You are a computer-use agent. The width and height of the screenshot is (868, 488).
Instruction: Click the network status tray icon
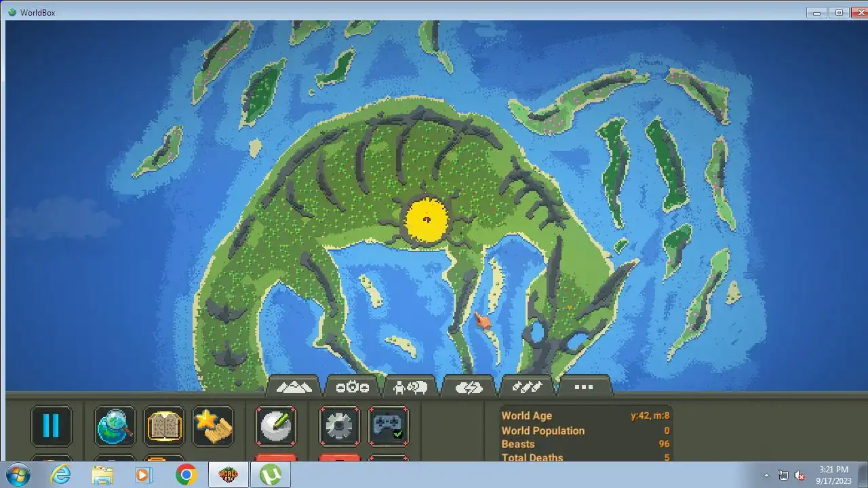click(x=783, y=475)
